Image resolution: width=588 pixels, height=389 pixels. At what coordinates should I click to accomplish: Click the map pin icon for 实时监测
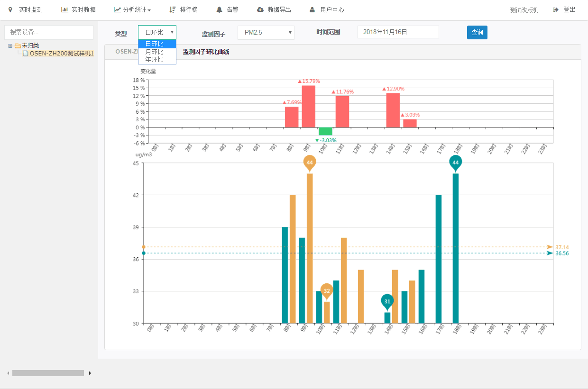point(10,9)
